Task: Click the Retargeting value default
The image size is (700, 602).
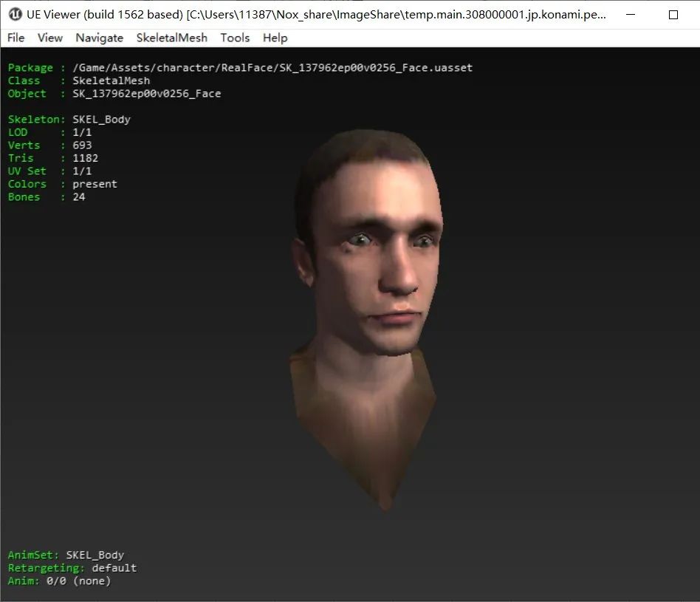Action: 114,568
